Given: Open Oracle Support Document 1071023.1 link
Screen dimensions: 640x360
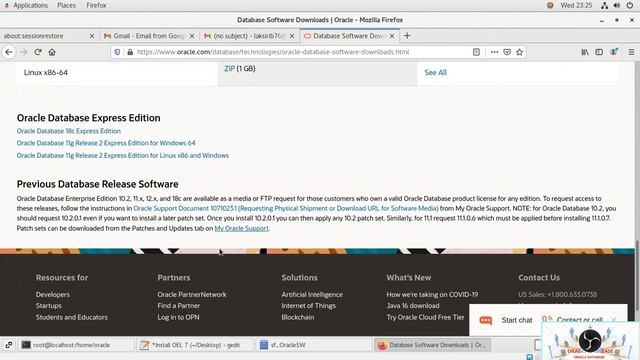Looking at the screenshot, I should point(286,209).
